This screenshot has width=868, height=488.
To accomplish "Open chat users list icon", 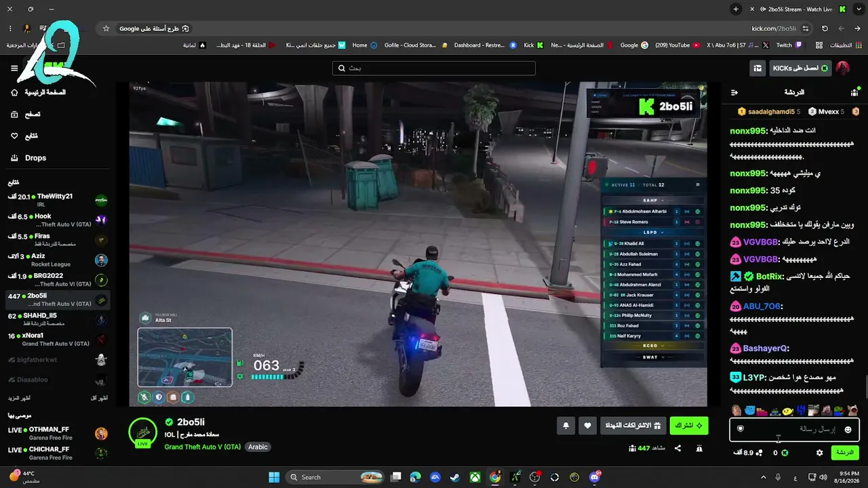I will pos(854,92).
